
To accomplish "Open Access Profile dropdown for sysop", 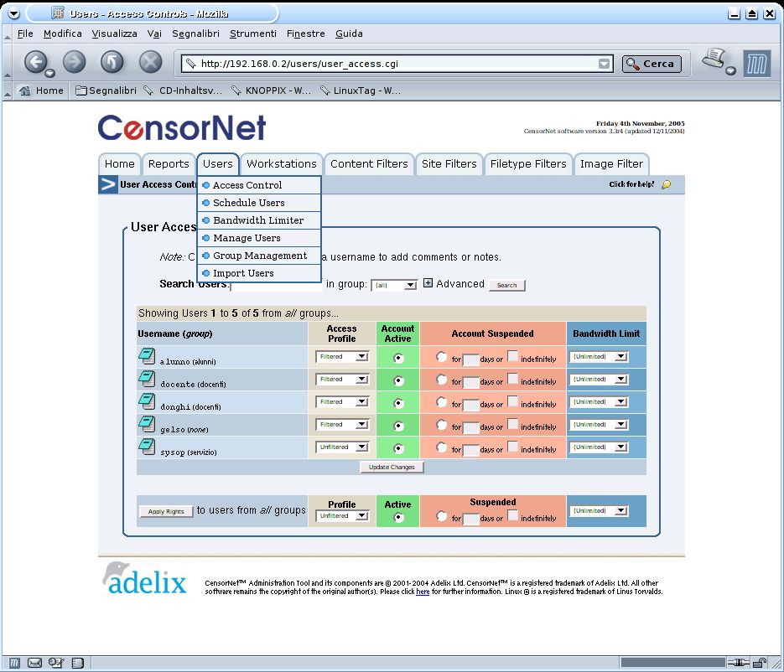I will click(x=342, y=447).
